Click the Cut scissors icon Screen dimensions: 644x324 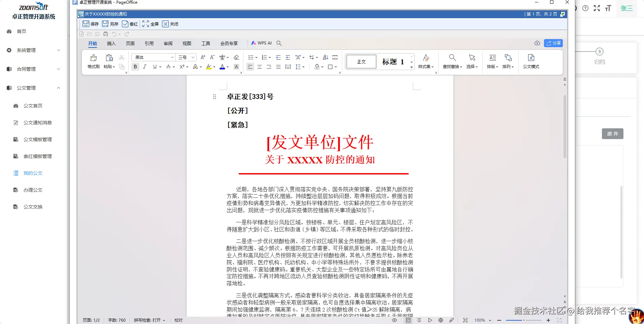pos(122,58)
